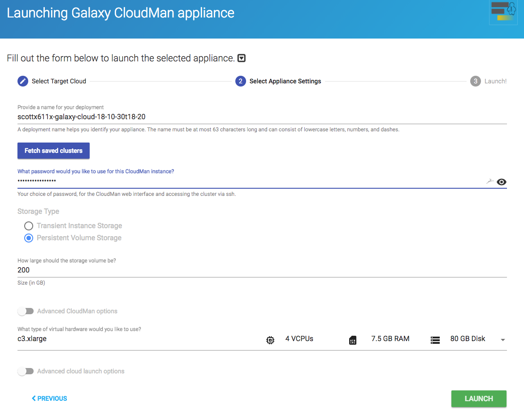Click the step 3 circle icon
Viewport: 524px width, 420px height.
click(476, 81)
